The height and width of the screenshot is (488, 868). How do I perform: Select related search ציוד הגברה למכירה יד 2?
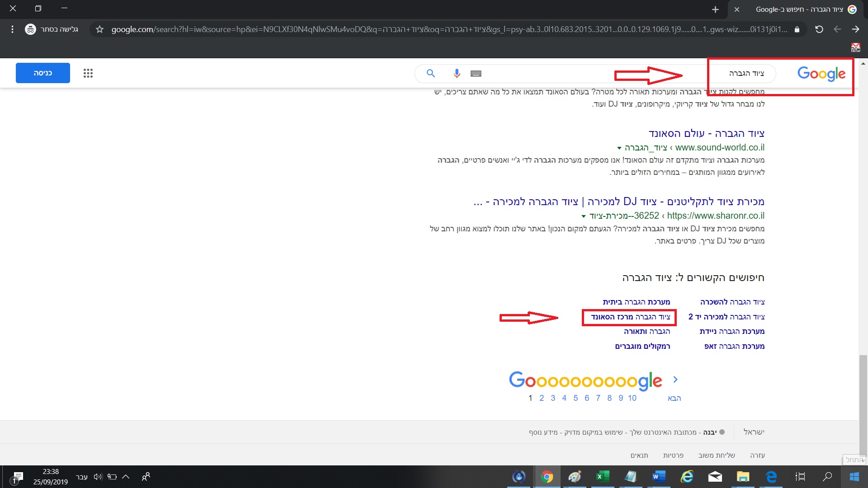(x=726, y=317)
